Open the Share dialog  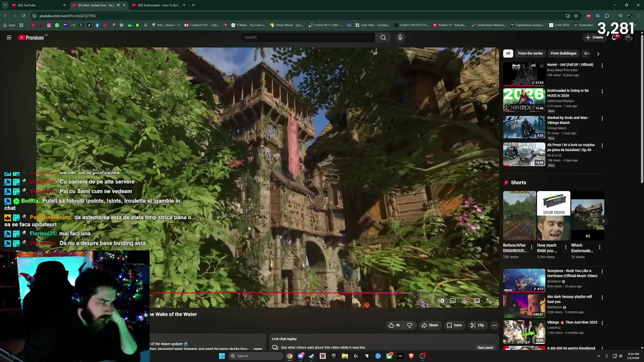(x=430, y=325)
